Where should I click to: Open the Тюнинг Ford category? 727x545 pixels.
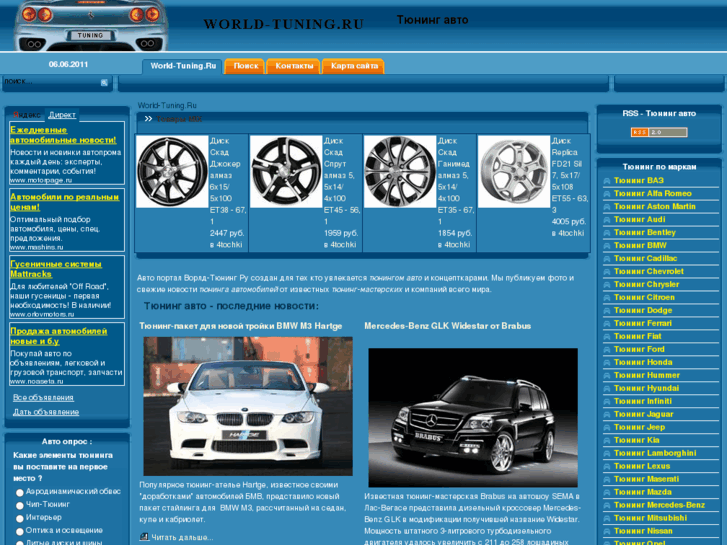639,349
